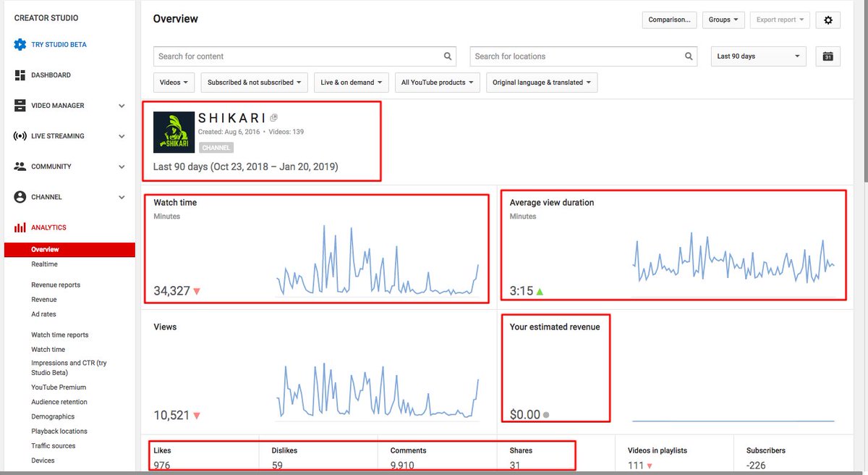Click the SHIKARI channel name
Viewport: 868px width, 475px height.
tap(231, 118)
